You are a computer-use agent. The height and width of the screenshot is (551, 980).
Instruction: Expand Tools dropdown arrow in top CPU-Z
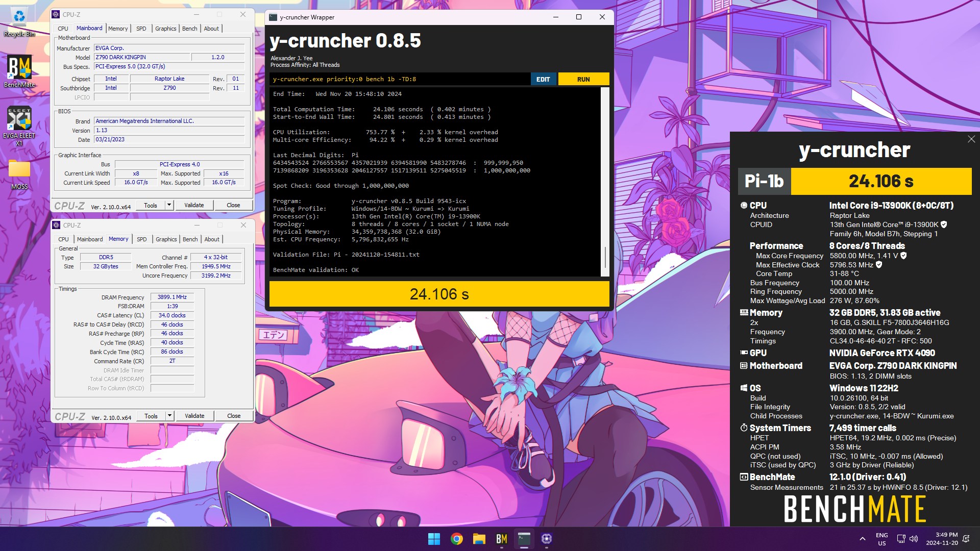[169, 205]
